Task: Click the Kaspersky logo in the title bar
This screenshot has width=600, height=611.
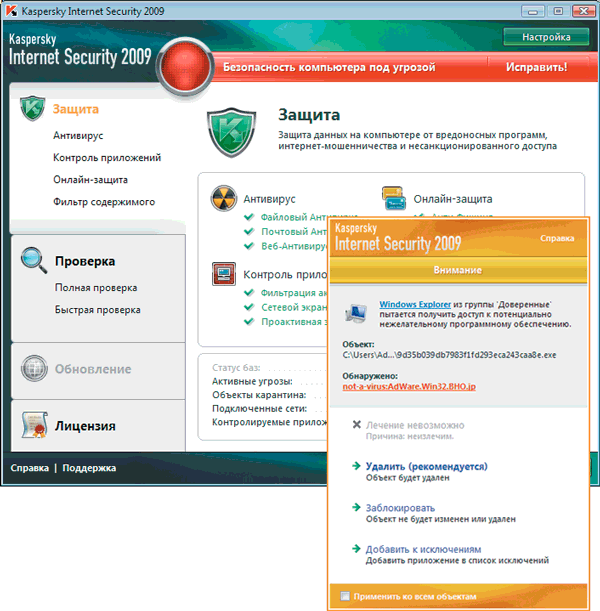Action: click(11, 11)
